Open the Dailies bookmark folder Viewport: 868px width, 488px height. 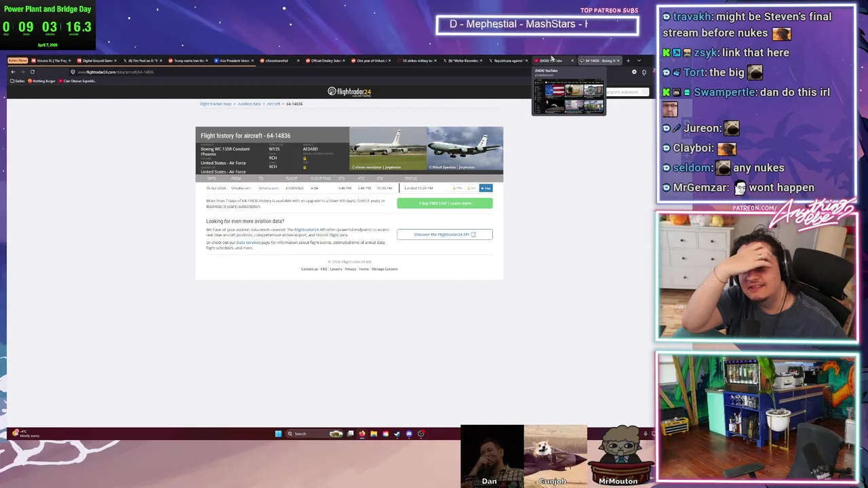point(17,81)
